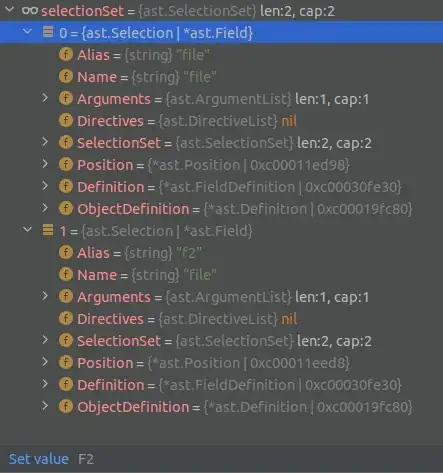Expand SelectionSet under element 1
This screenshot has height=473, width=443.
tap(45, 340)
